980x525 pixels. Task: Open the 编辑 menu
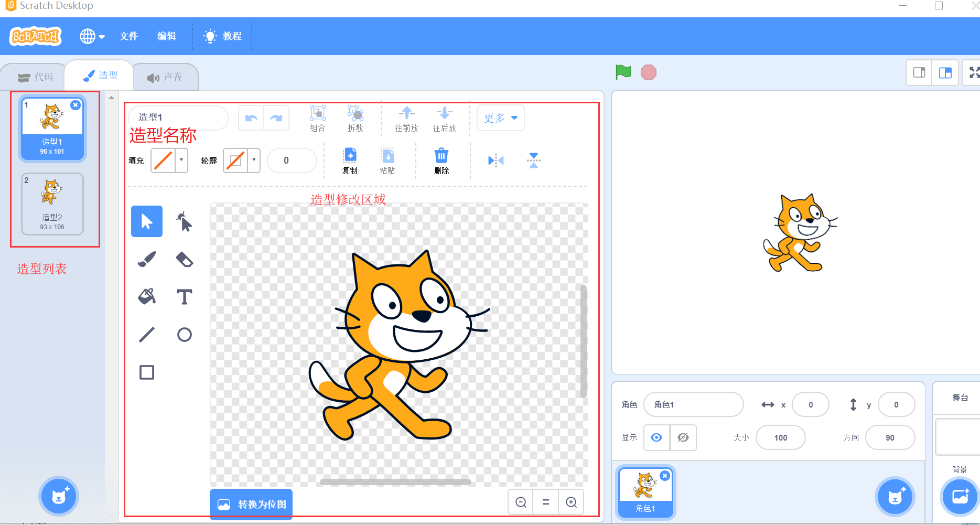(x=167, y=36)
